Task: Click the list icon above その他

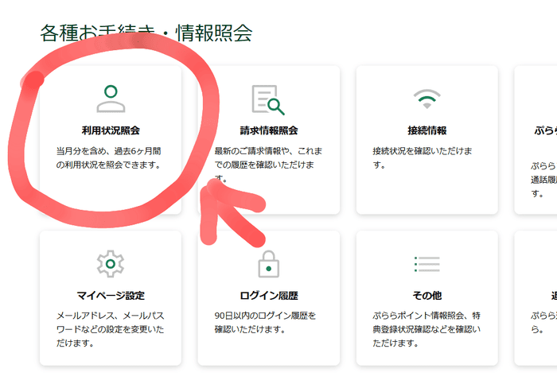Action: pyautogui.click(x=427, y=264)
